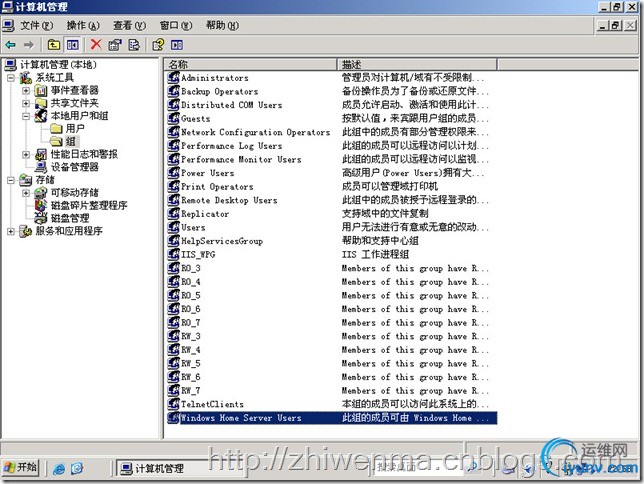This screenshot has height=484, width=644.
Task: Select the RO_5 group
Action: [191, 295]
